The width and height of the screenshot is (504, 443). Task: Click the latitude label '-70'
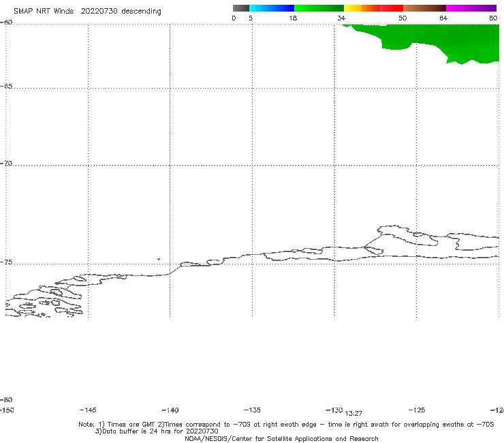(x=6, y=164)
